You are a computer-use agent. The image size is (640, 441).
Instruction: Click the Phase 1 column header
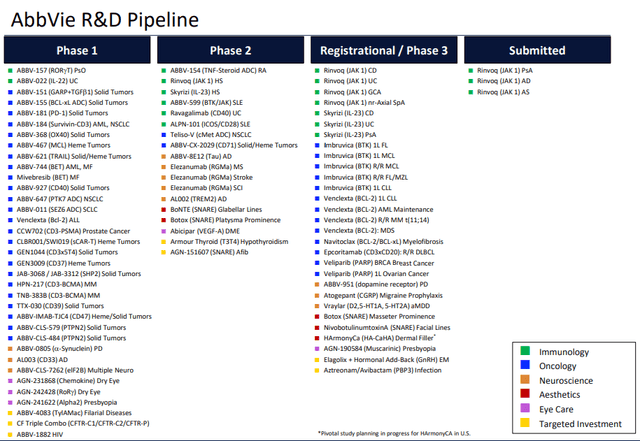pyautogui.click(x=77, y=50)
